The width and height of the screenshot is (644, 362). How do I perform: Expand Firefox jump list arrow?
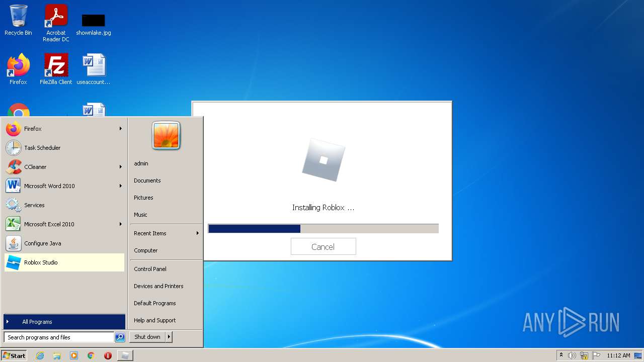121,129
